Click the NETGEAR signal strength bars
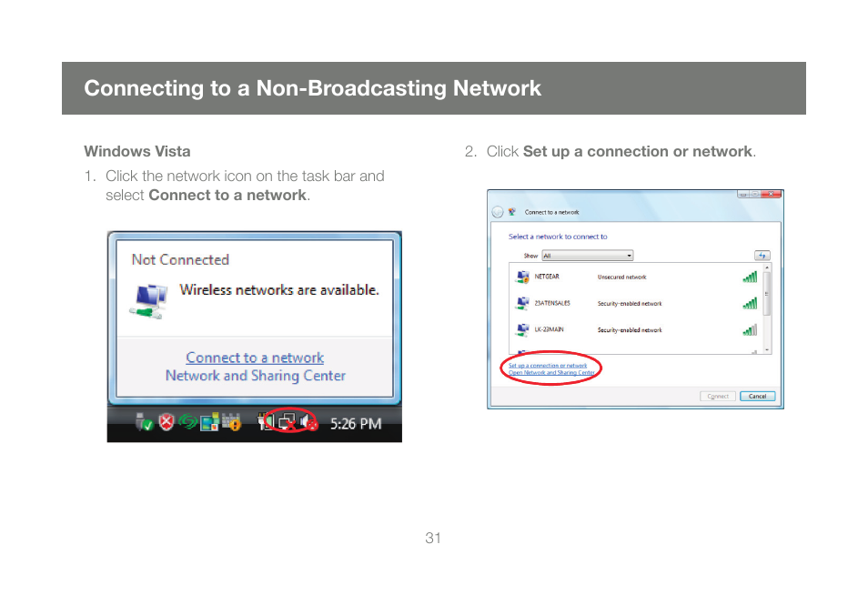The image size is (868, 605). point(750,277)
